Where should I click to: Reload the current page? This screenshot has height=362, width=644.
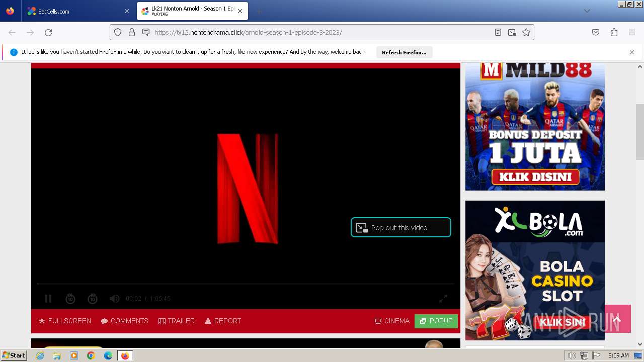(x=48, y=32)
